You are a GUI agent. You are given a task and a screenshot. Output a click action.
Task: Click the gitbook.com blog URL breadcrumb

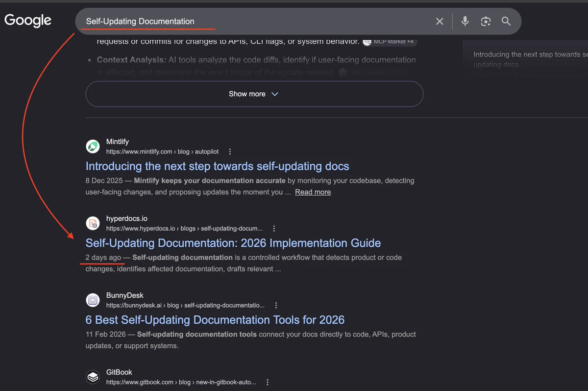coord(181,382)
